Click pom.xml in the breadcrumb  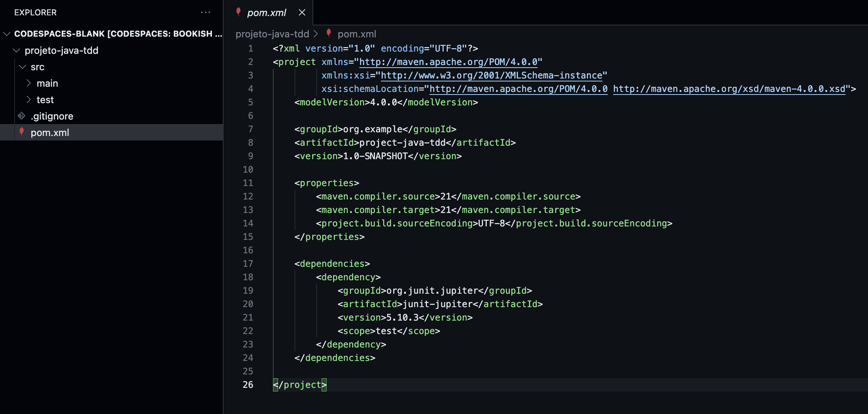tap(357, 34)
